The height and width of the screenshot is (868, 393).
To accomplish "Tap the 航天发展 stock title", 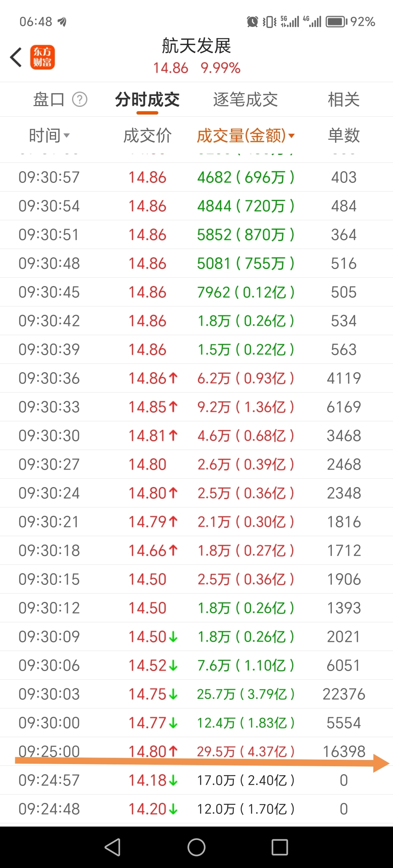I will [196, 46].
